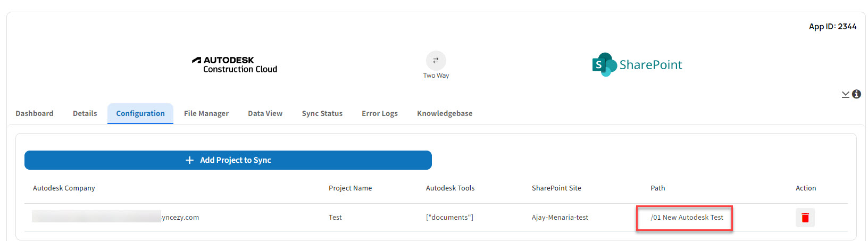Click the Action column header
The width and height of the screenshot is (868, 241).
point(806,188)
